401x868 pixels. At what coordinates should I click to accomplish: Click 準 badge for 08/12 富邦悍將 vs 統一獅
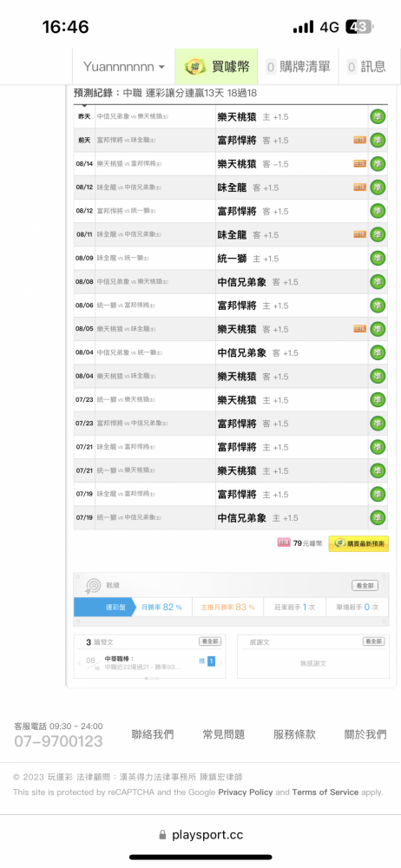[x=378, y=212]
